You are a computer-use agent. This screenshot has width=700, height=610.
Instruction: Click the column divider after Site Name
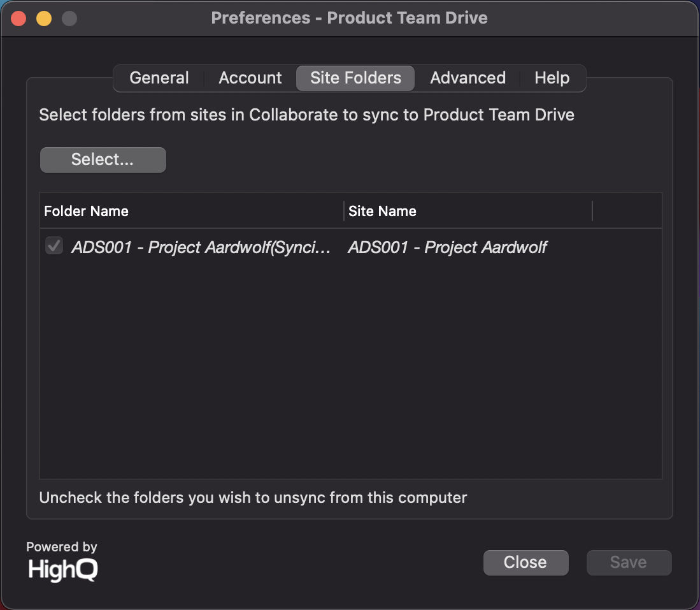point(592,211)
